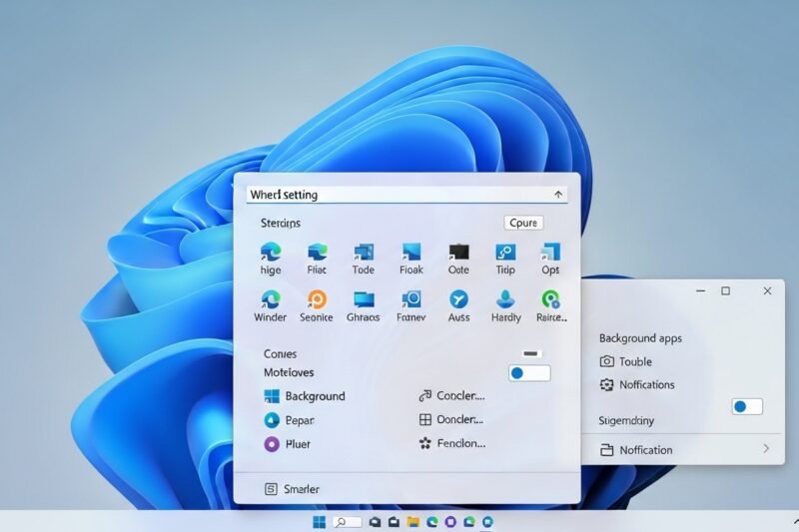Open the Tiiip app icon
This screenshot has width=799, height=532.
coord(505,252)
